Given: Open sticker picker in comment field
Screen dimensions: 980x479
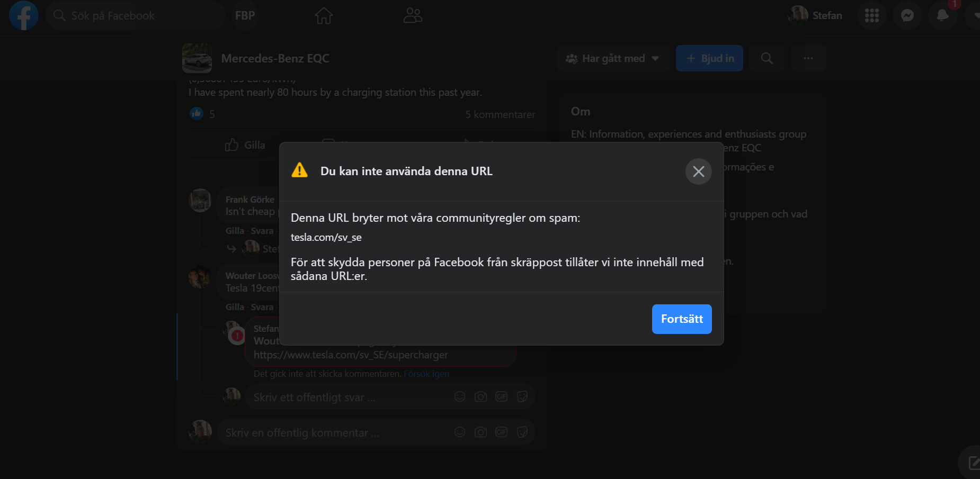Looking at the screenshot, I should (x=522, y=432).
